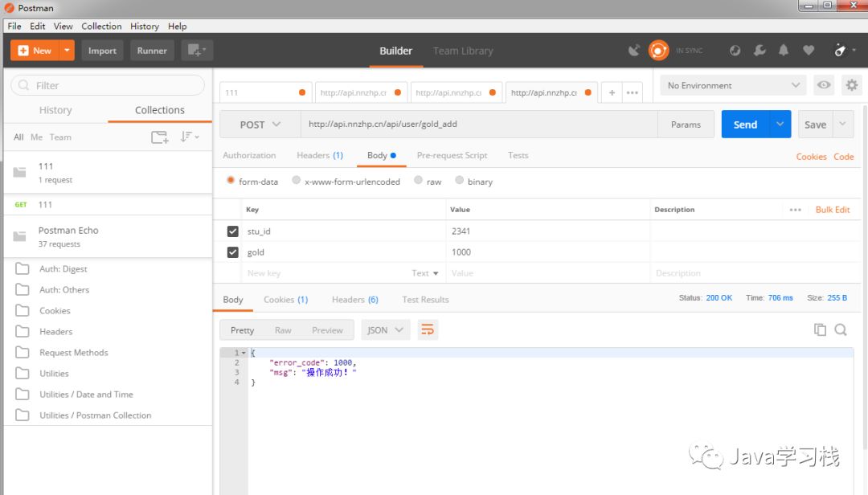Open the response Cookies (1) tab

285,300
